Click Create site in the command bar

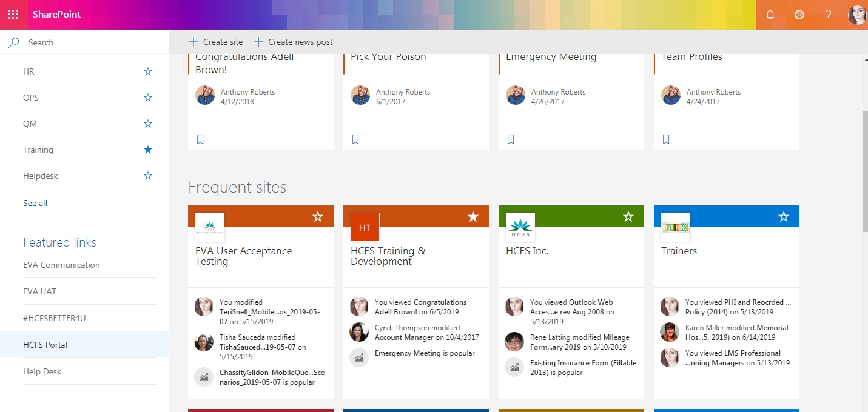[216, 42]
